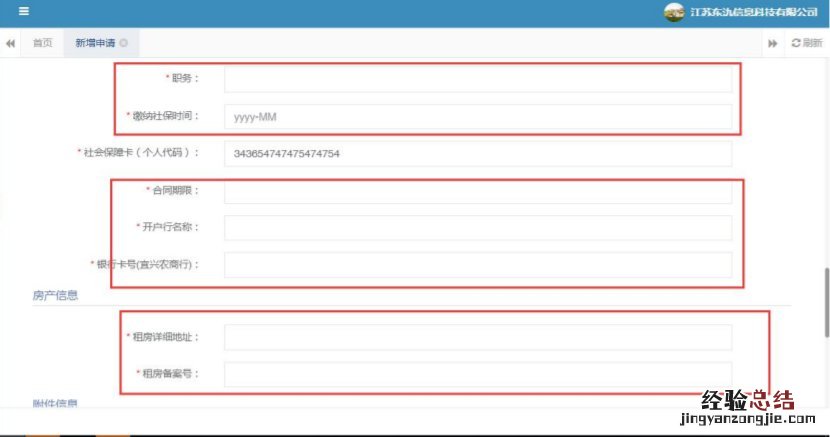
Task: Click the 职务 field label
Action: [182, 78]
